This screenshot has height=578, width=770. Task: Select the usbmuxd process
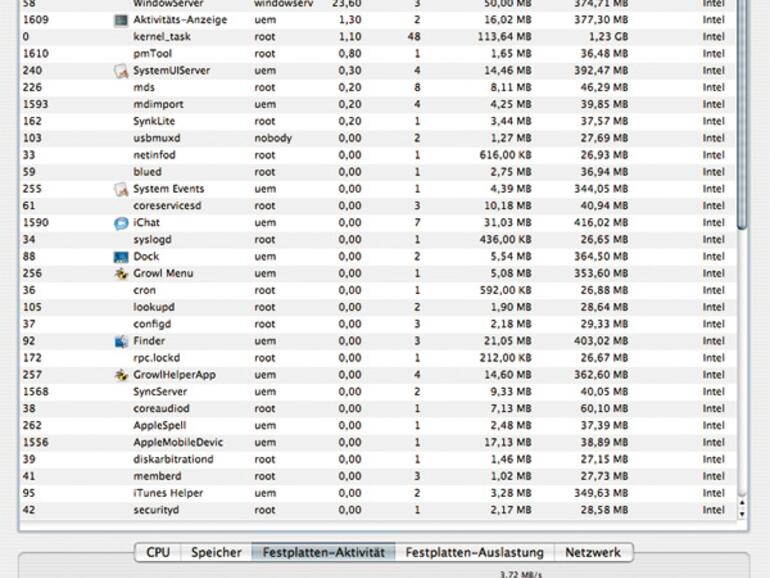(377, 138)
